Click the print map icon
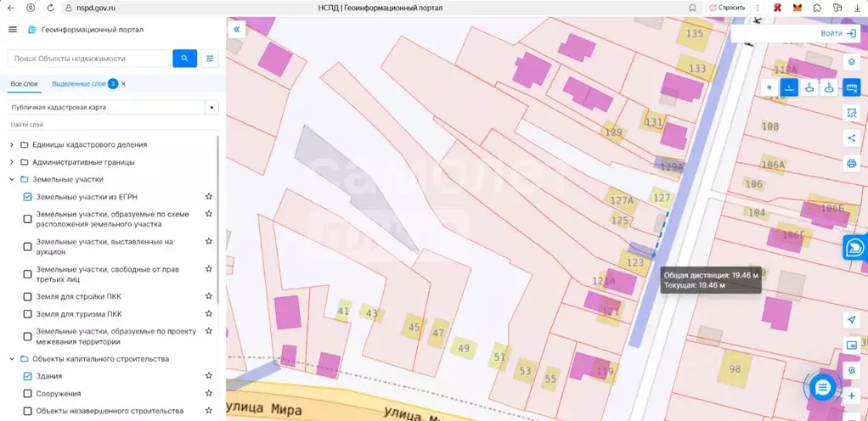This screenshot has height=421, width=868. point(851,163)
